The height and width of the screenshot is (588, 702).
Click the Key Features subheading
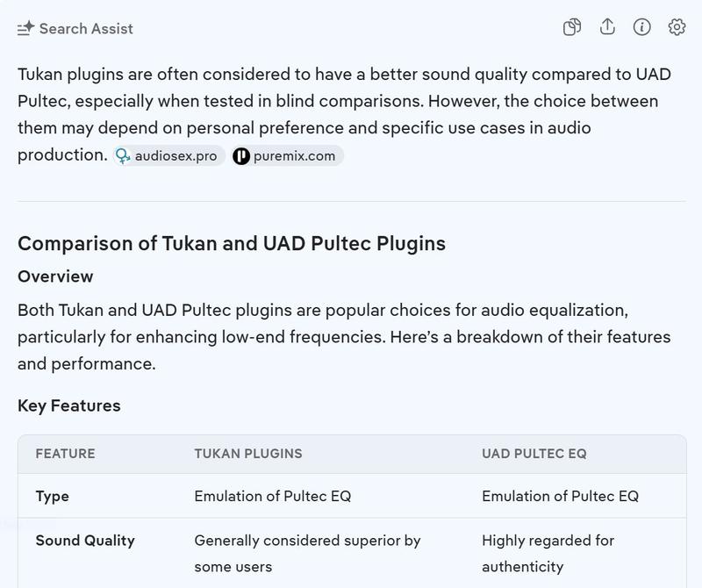pos(69,405)
